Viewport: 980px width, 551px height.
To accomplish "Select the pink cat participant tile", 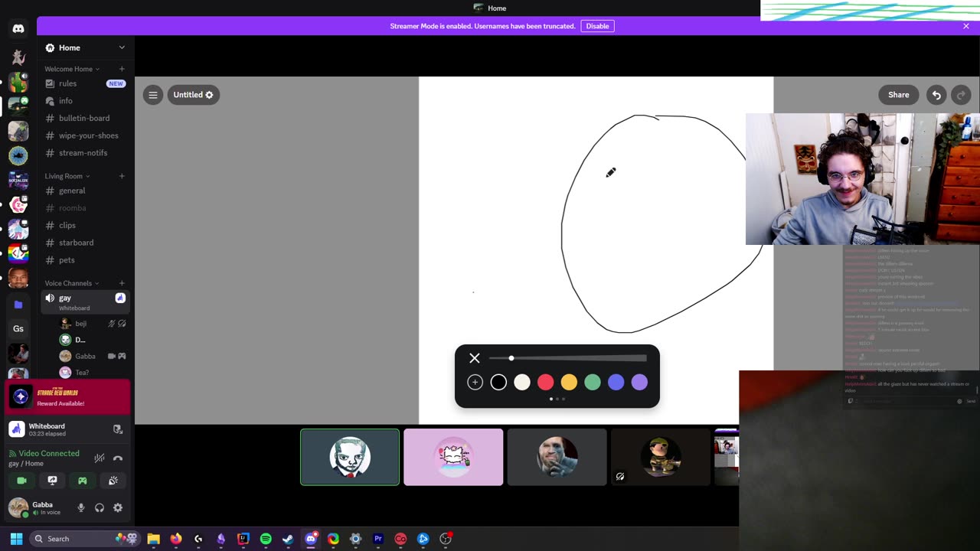I will [x=453, y=457].
